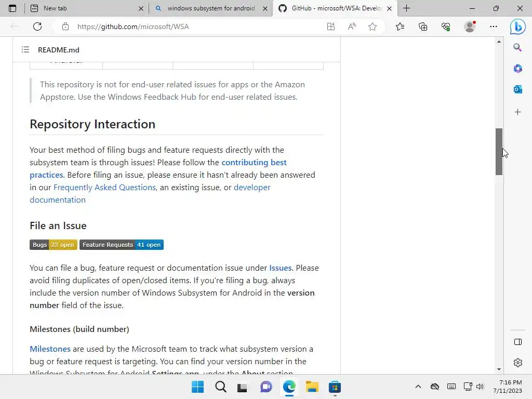The height and width of the screenshot is (399, 532).
Task: Open the volume tray icon
Action: click(480, 387)
